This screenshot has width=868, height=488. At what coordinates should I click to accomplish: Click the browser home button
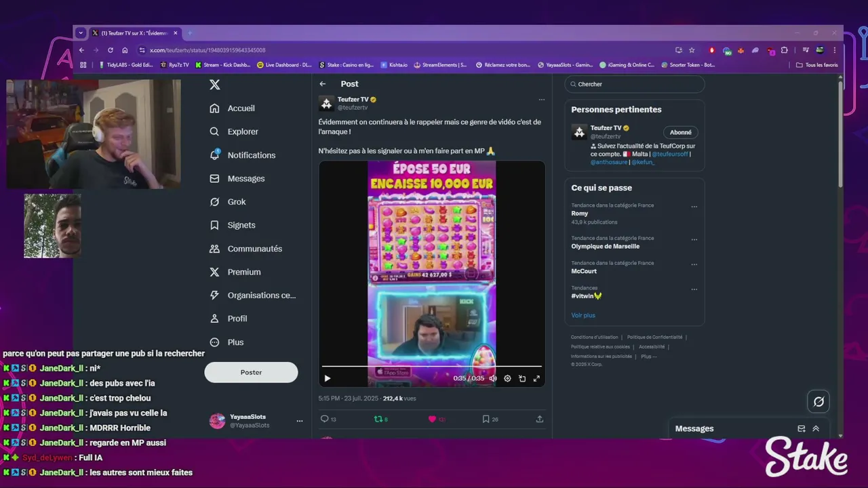coord(125,50)
